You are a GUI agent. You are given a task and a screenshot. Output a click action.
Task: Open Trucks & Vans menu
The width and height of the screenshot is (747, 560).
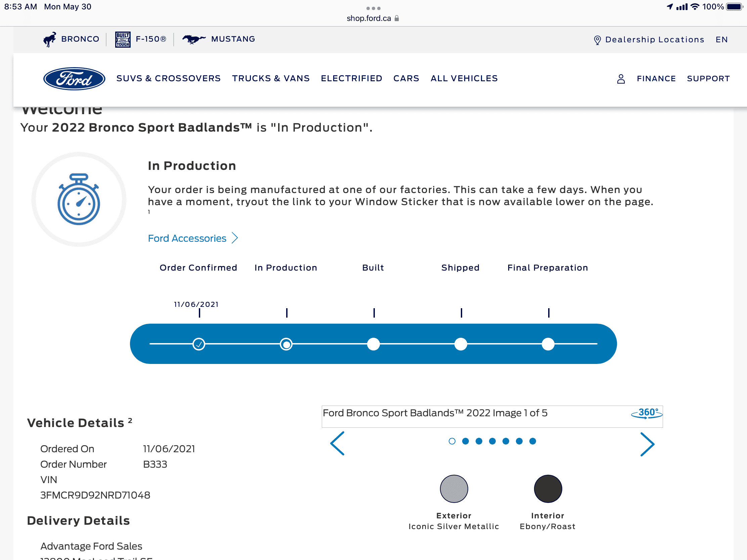coord(270,78)
